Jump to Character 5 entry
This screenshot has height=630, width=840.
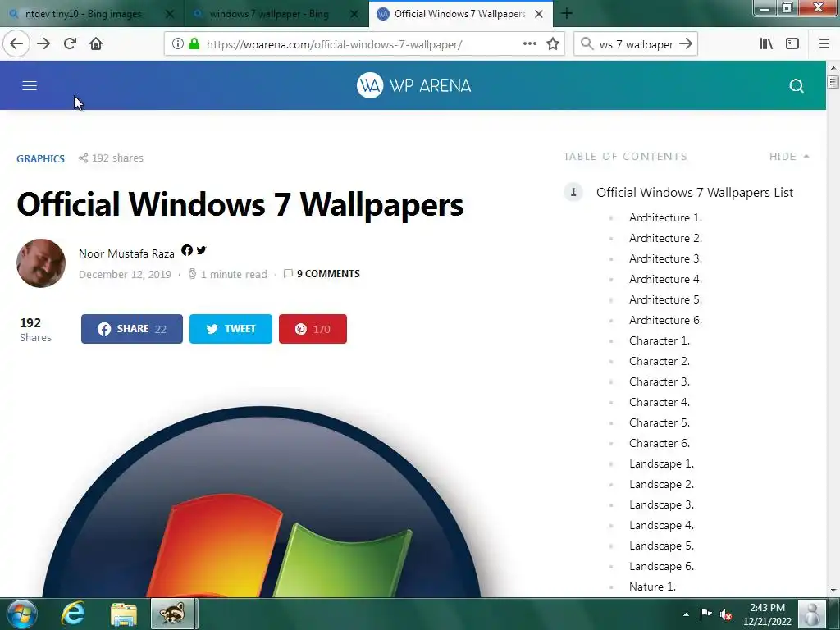coord(659,422)
